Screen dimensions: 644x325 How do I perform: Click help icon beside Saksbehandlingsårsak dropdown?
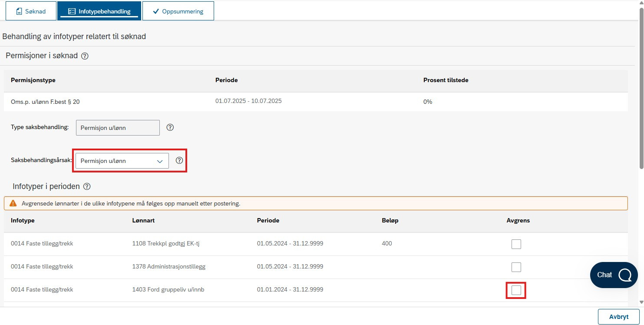pyautogui.click(x=179, y=160)
